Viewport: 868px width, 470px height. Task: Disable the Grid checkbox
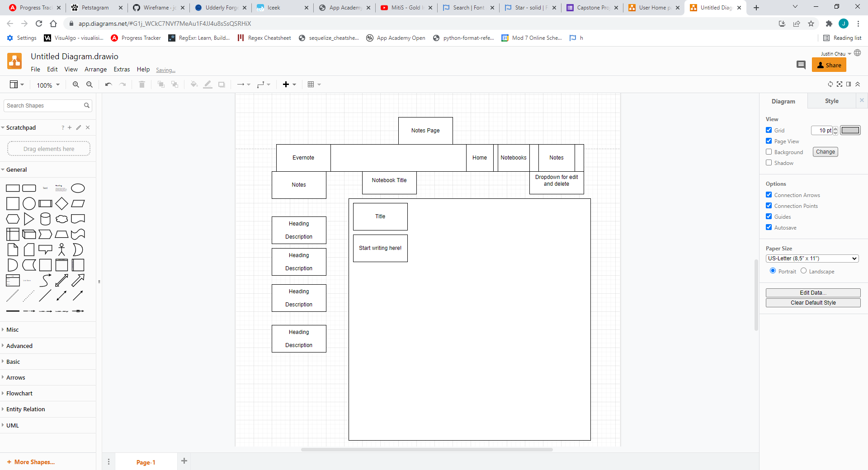pos(769,130)
